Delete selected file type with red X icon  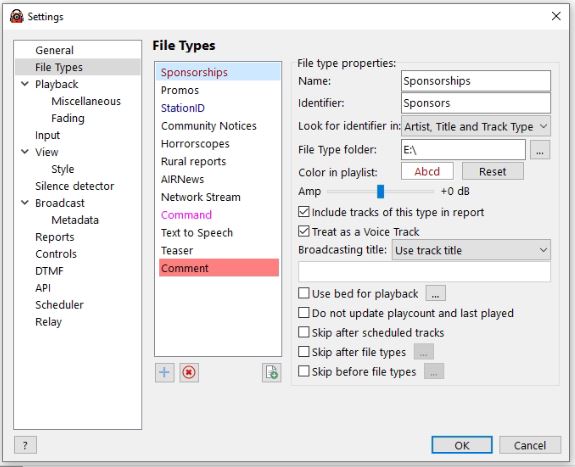189,373
